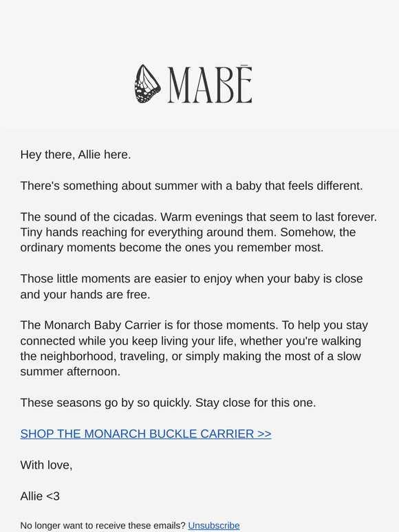Image resolution: width=399 pixels, height=532 pixels.
Task: Click "and your hands are free" line
Action: click(x=85, y=294)
